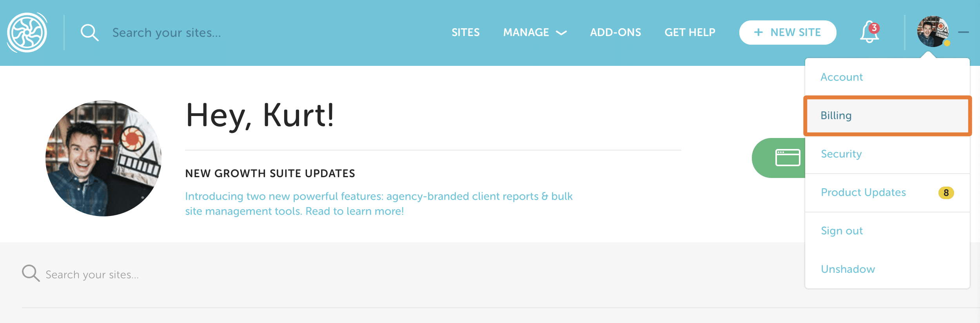Go to Add-ons in navigation

pyautogui.click(x=615, y=33)
